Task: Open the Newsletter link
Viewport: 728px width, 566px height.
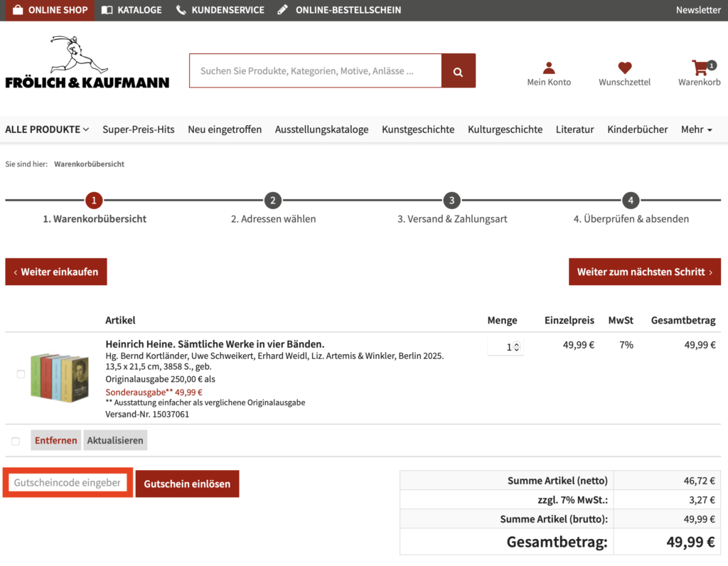Action: pyautogui.click(x=697, y=10)
